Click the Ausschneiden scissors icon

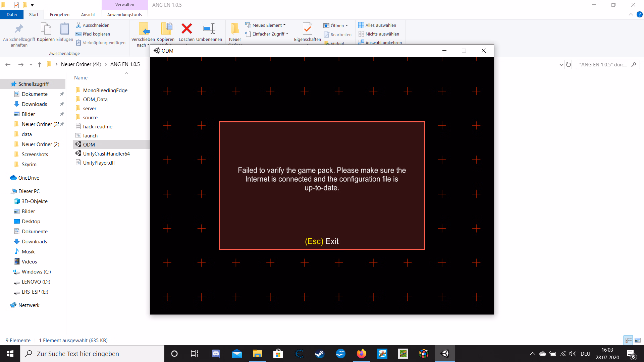(x=78, y=25)
